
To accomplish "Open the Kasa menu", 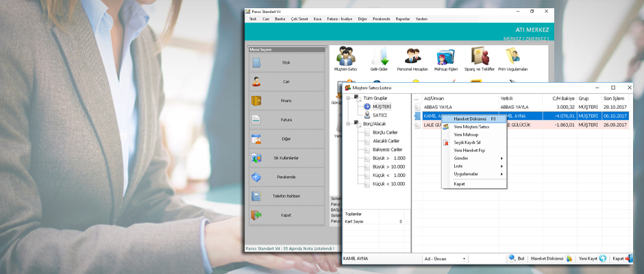I will coord(317,19).
